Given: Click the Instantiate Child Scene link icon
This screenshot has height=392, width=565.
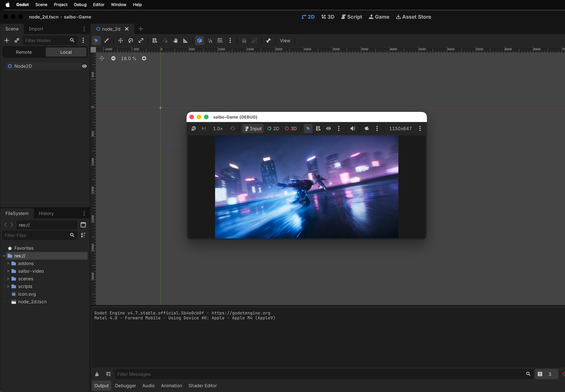Looking at the screenshot, I should point(17,40).
